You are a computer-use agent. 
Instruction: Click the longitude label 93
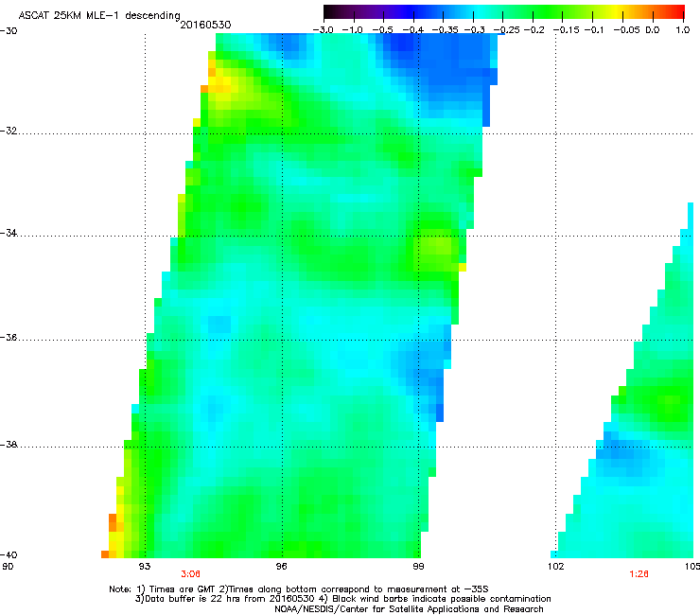(x=145, y=567)
